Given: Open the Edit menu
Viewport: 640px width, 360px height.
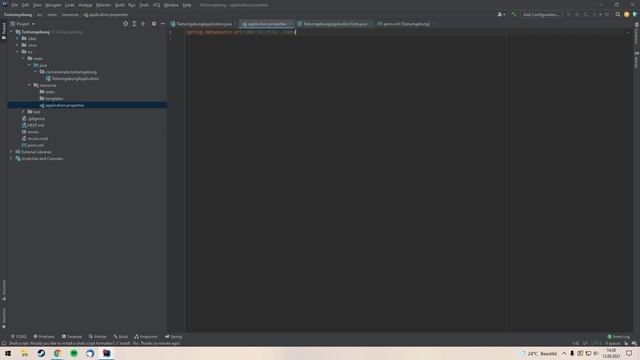Looking at the screenshot, I should click(x=25, y=5).
